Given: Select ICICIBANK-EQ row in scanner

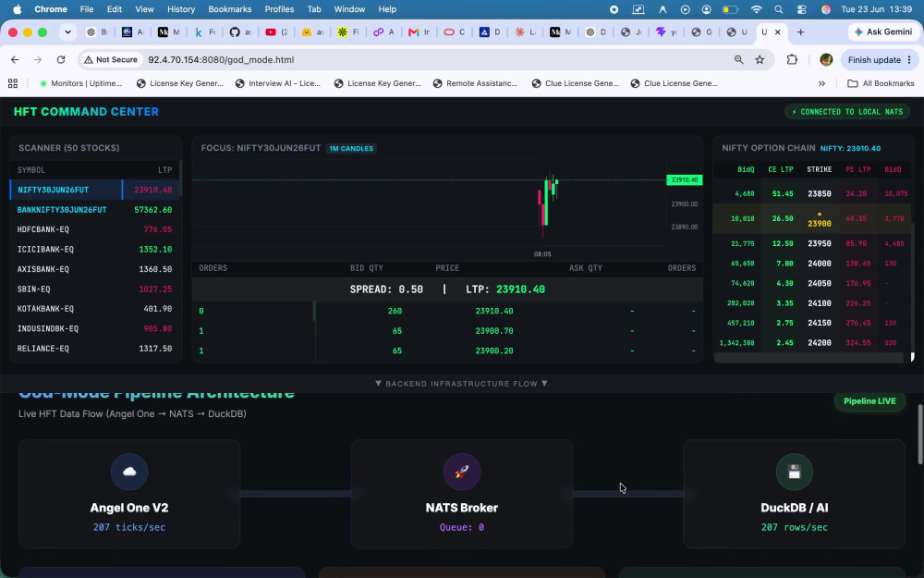Looking at the screenshot, I should [x=95, y=250].
